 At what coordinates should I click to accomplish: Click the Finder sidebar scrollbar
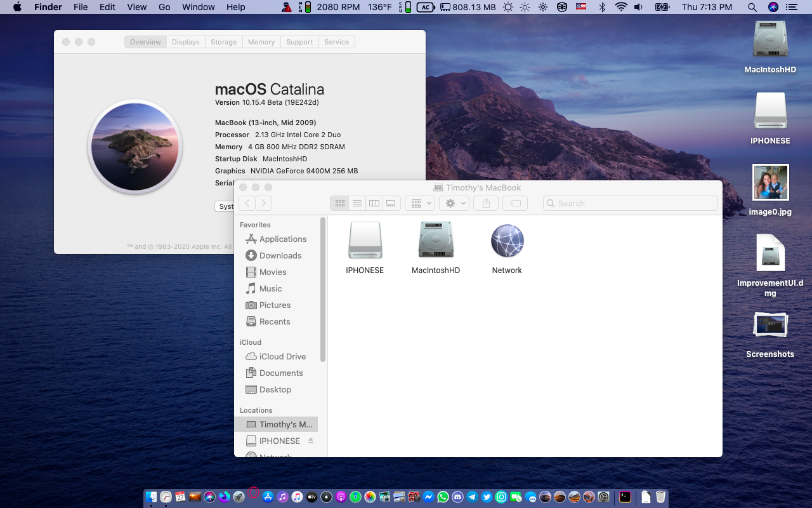click(323, 290)
